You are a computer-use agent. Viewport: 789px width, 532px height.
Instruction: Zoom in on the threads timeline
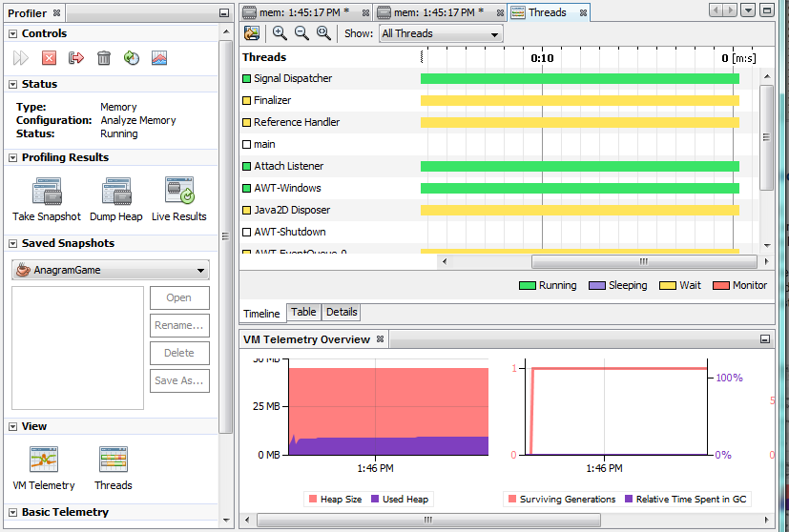point(280,33)
